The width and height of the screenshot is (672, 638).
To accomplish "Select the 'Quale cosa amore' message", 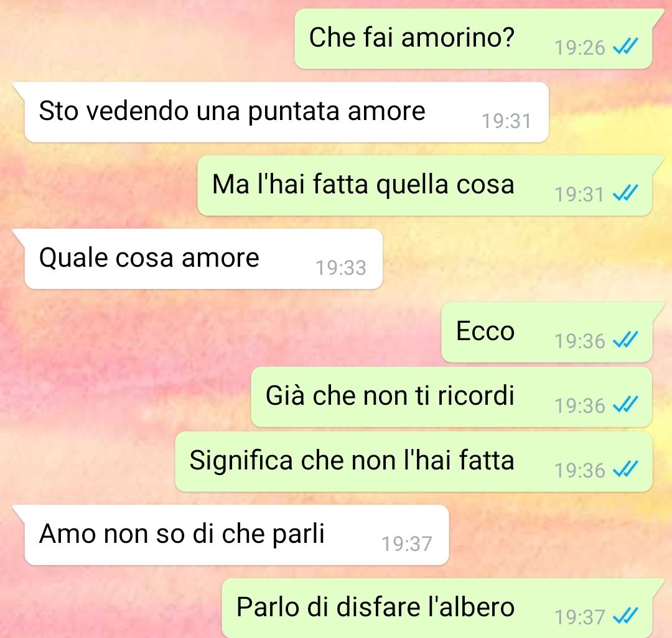I will click(203, 259).
